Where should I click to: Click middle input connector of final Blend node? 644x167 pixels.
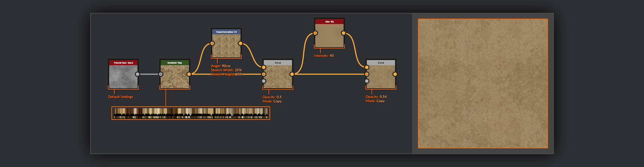[x=367, y=74]
